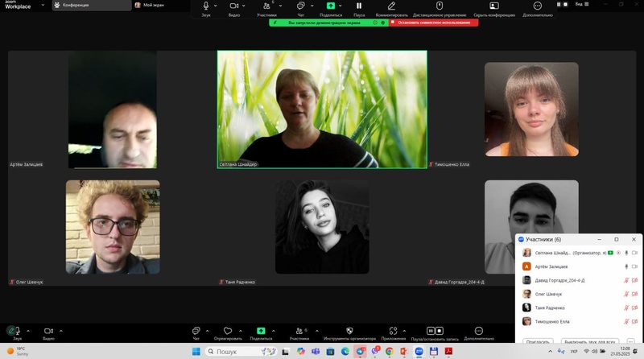This screenshot has width=644, height=359.
Task: Open bottom toolbar Участники icon
Action: click(x=299, y=331)
